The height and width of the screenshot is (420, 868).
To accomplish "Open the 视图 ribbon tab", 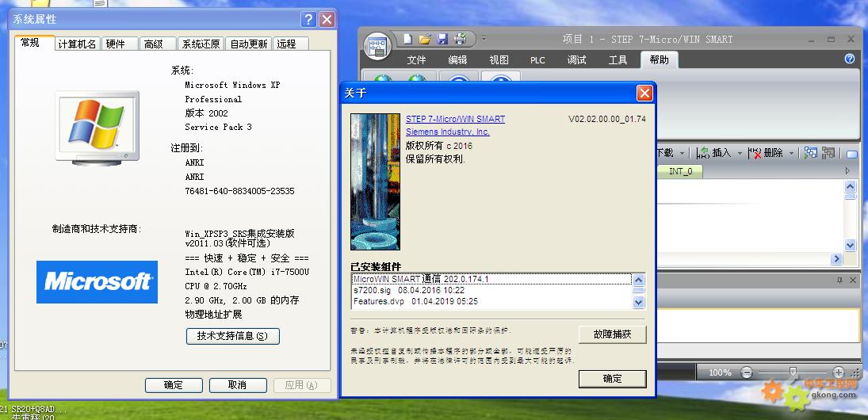I will [x=499, y=59].
